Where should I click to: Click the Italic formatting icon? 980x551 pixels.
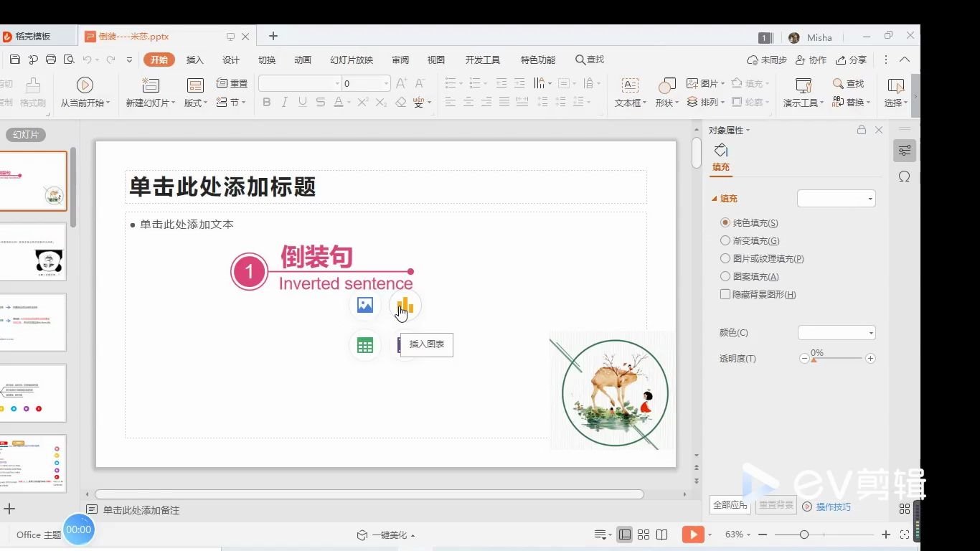point(285,103)
